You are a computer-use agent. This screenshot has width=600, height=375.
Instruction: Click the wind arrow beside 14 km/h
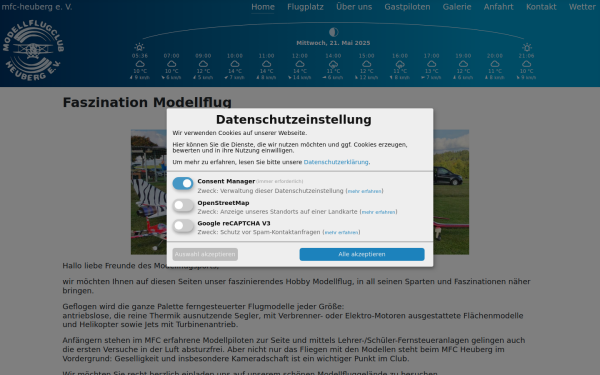(290, 78)
